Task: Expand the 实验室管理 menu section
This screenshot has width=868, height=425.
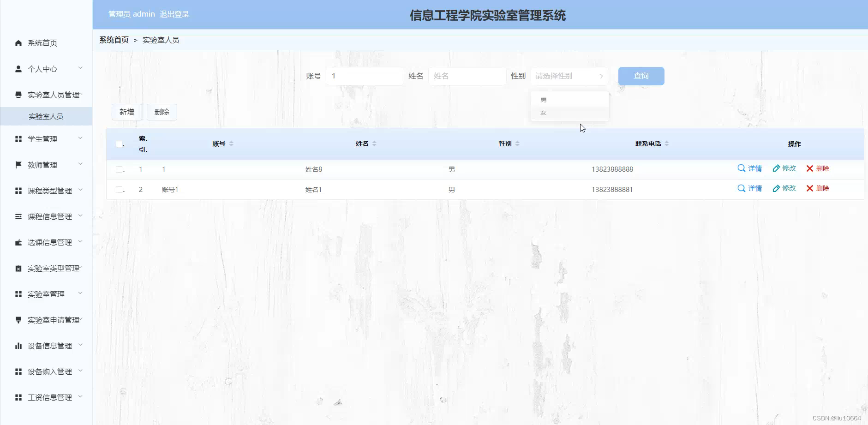Action: [46, 294]
